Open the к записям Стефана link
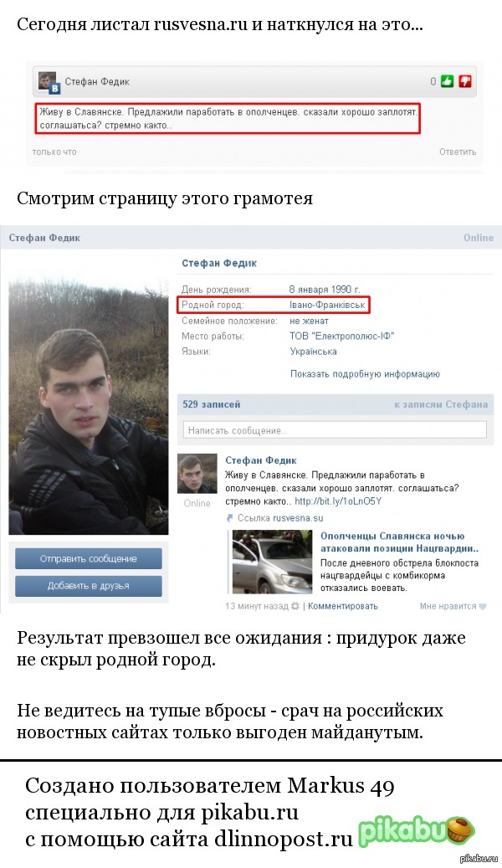502x868 pixels. [441, 404]
